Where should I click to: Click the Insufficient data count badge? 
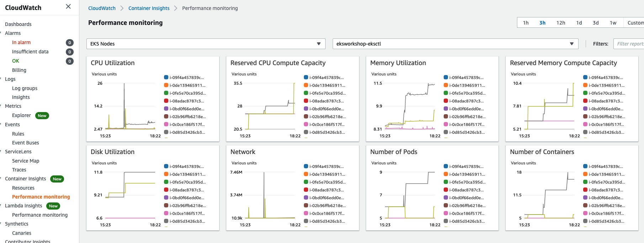tap(70, 52)
